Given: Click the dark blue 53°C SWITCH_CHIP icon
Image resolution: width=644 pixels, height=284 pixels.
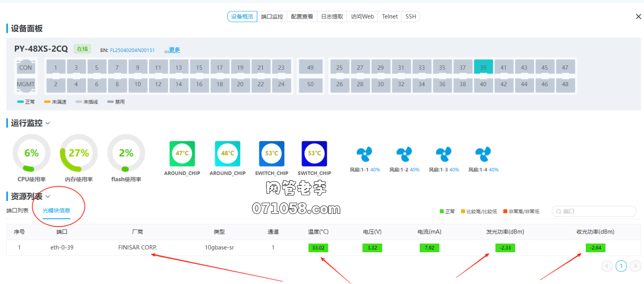Looking at the screenshot, I should [314, 154].
